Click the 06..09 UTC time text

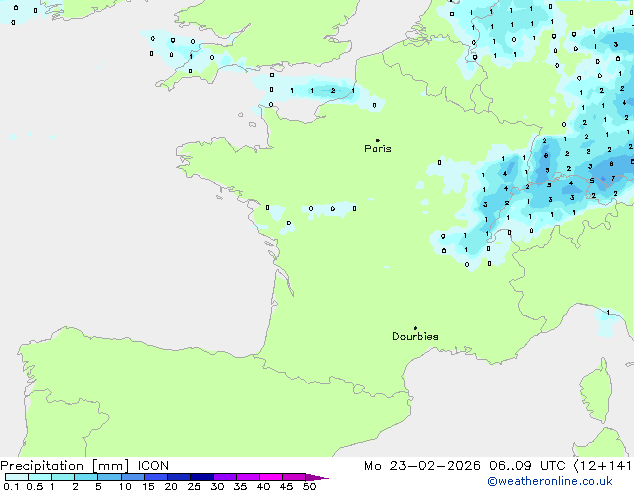pyautogui.click(x=527, y=466)
